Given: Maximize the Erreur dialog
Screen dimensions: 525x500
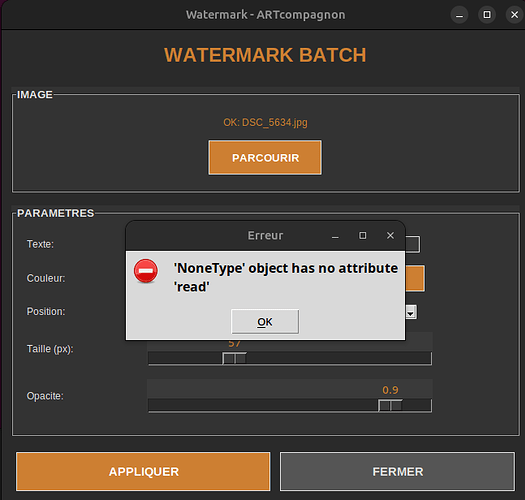Looking at the screenshot, I should (x=363, y=236).
